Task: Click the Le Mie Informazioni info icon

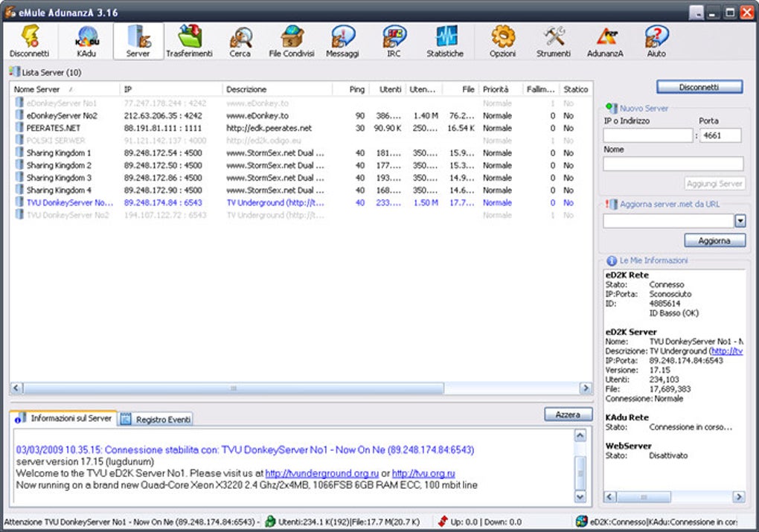Action: (x=612, y=260)
